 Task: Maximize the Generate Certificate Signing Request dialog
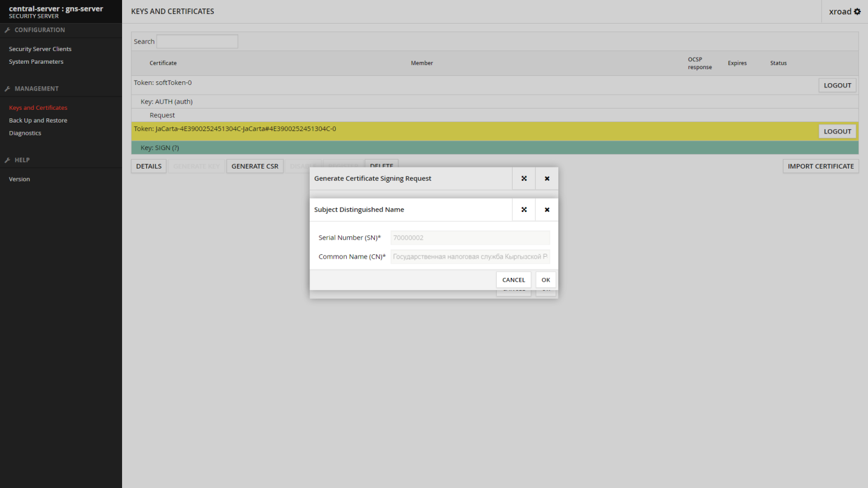(x=524, y=178)
